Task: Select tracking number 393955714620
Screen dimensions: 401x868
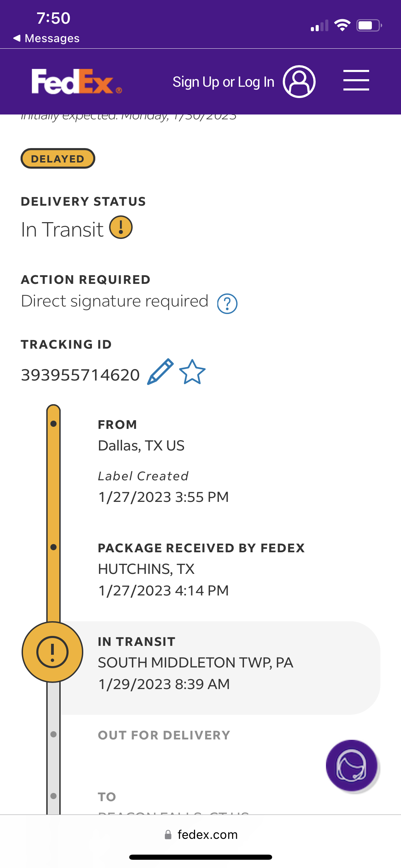Action: coord(81,375)
